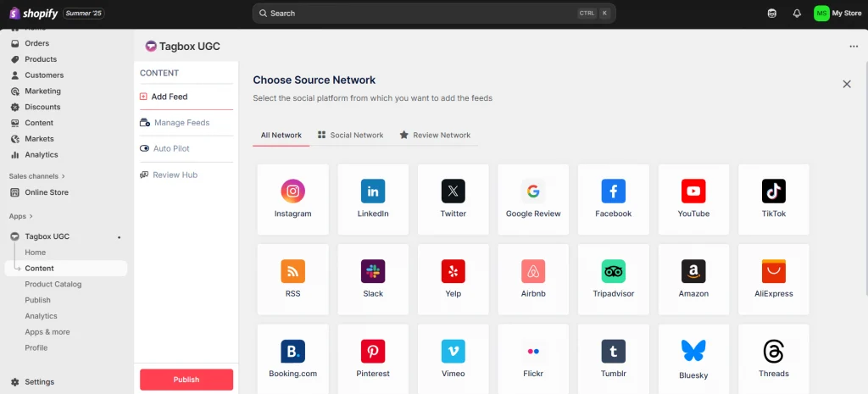The width and height of the screenshot is (868, 394).
Task: Pick the Slack source icon
Action: pos(373,279)
